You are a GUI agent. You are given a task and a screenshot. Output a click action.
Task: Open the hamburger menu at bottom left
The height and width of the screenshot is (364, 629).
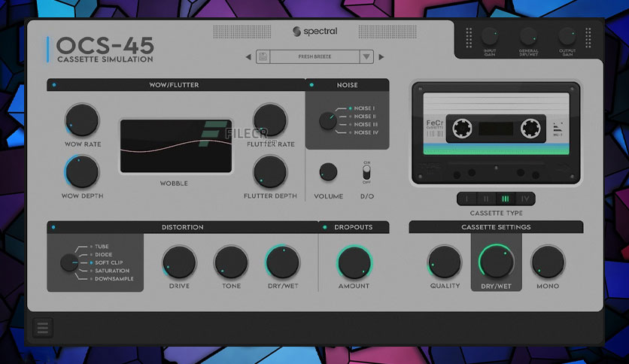tap(43, 328)
